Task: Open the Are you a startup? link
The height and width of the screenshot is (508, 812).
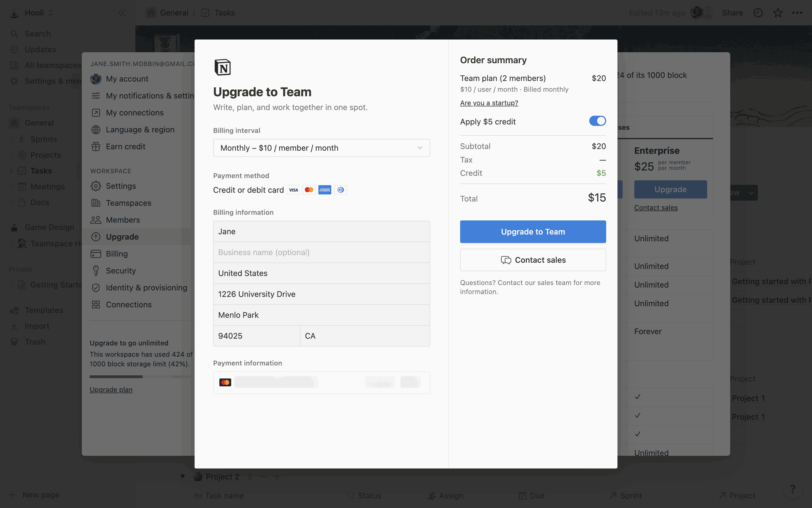Action: pos(489,103)
